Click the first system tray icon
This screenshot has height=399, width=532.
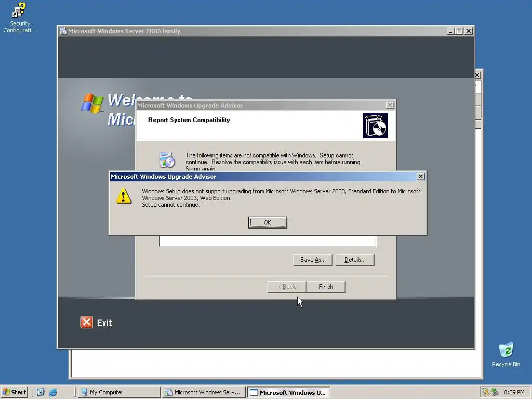pos(486,392)
